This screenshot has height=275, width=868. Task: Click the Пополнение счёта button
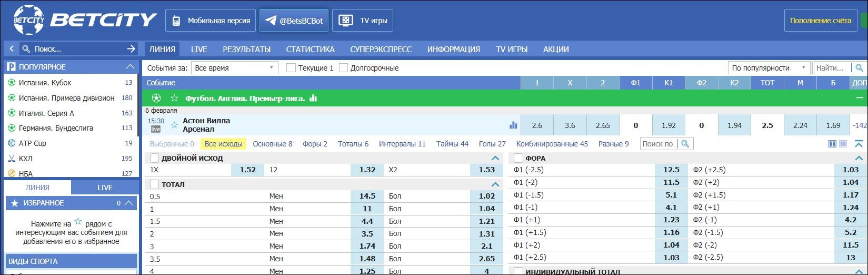pos(821,21)
